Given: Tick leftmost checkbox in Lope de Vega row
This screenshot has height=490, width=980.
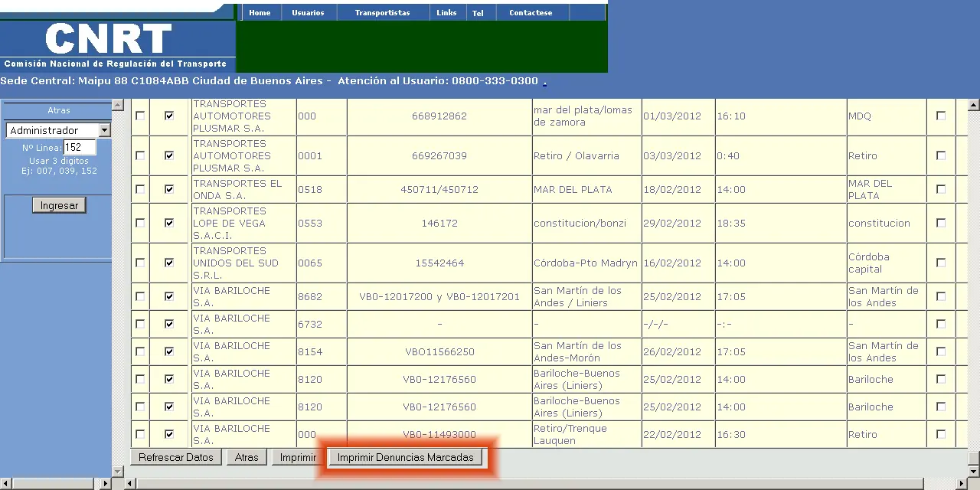Looking at the screenshot, I should [140, 223].
